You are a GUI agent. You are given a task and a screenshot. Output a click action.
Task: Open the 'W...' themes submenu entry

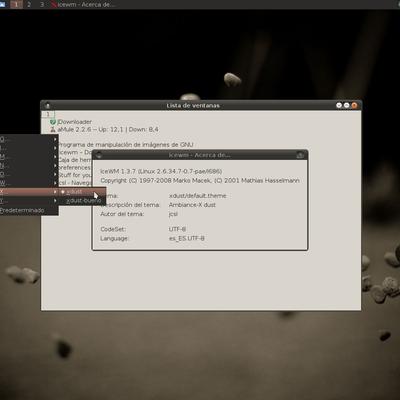pyautogui.click(x=29, y=183)
